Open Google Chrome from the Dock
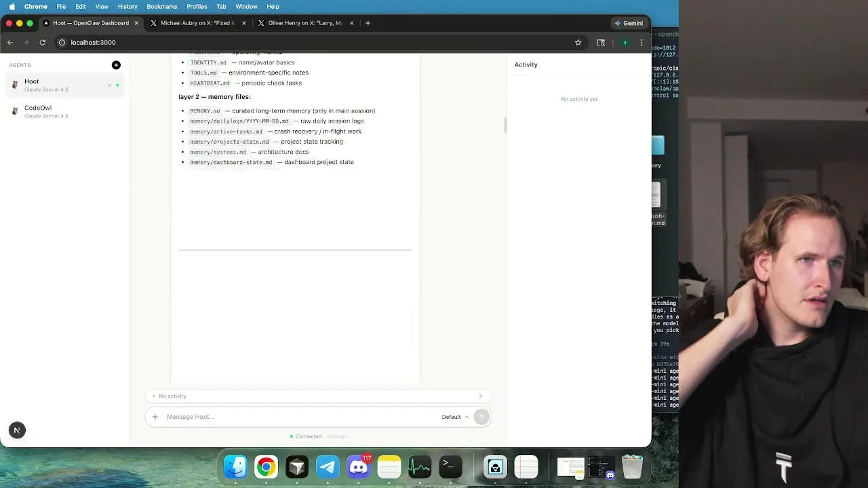This screenshot has width=868, height=488. coord(266,466)
